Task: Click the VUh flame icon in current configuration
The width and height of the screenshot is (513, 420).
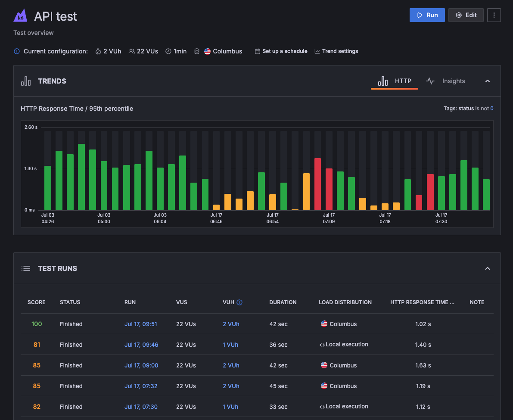Action: 98,51
